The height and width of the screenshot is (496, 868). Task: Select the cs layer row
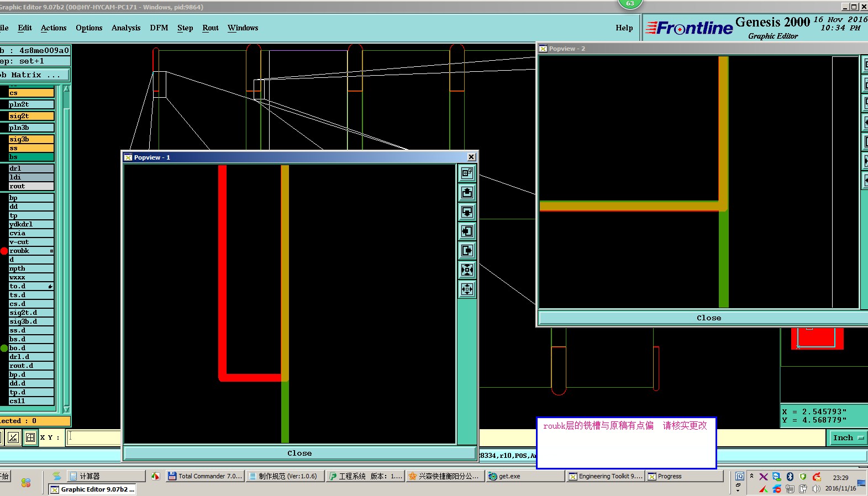(31, 93)
